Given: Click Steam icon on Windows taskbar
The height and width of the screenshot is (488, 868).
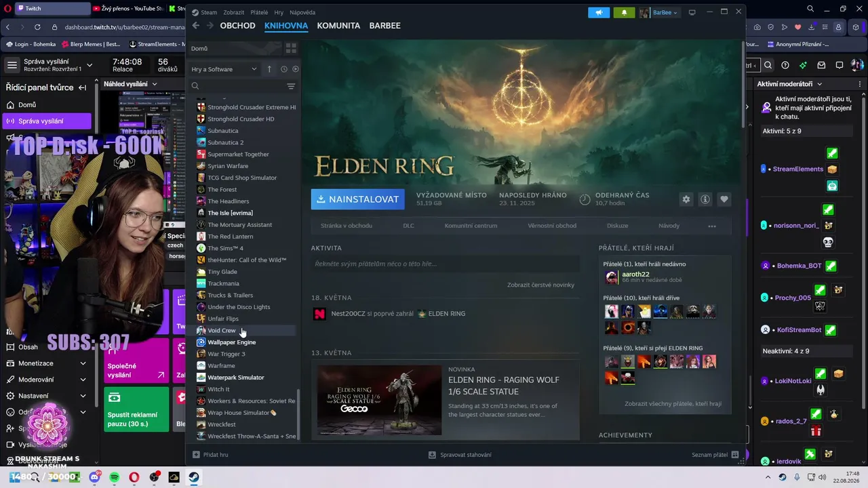Looking at the screenshot, I should (x=194, y=477).
